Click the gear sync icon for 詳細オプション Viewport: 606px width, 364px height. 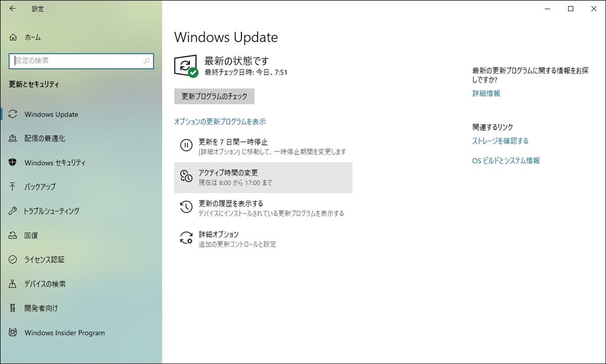click(186, 238)
